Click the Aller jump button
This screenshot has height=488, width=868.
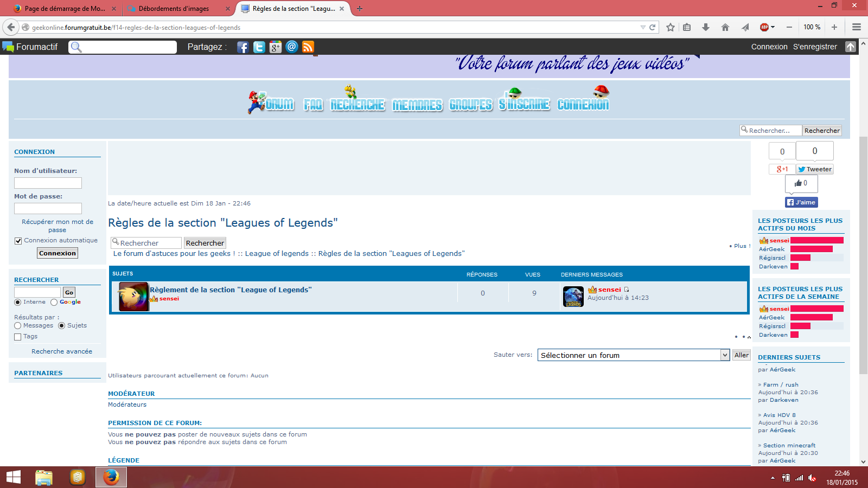click(741, 355)
